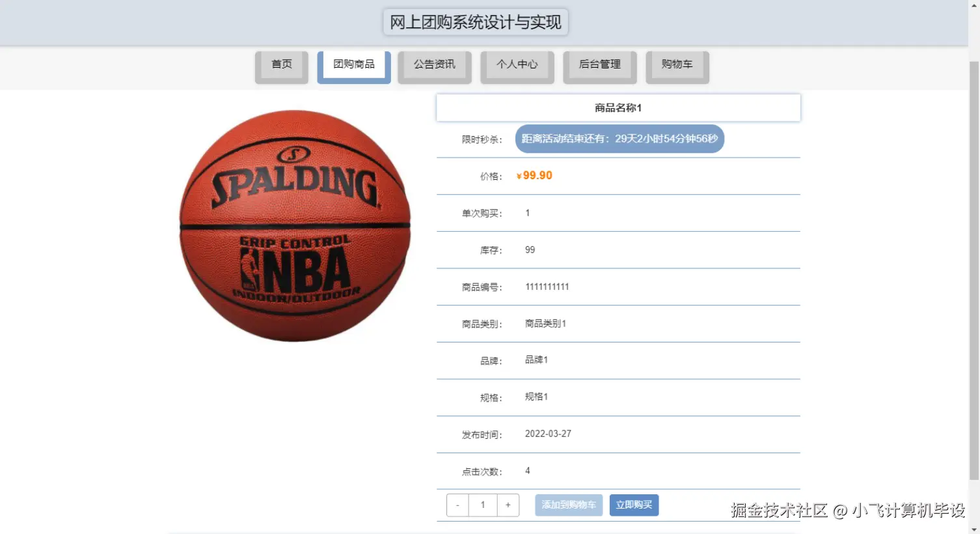This screenshot has width=980, height=534.
Task: Click the 商品名称1 product title
Action: pos(618,108)
